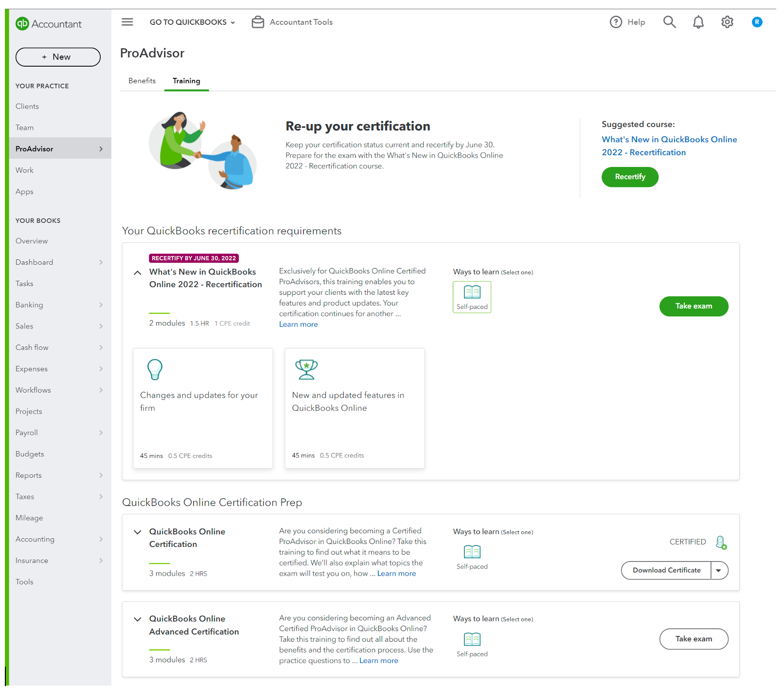Open Download Certificate dropdown arrow

click(x=719, y=570)
